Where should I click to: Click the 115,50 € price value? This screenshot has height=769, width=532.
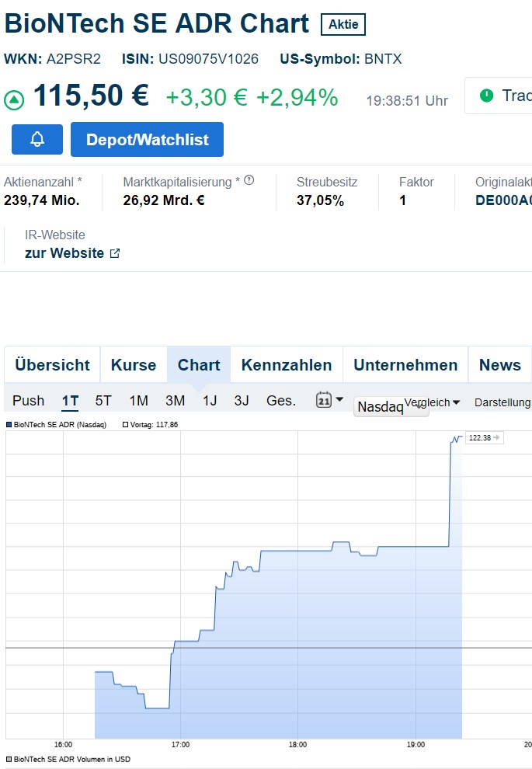click(91, 95)
